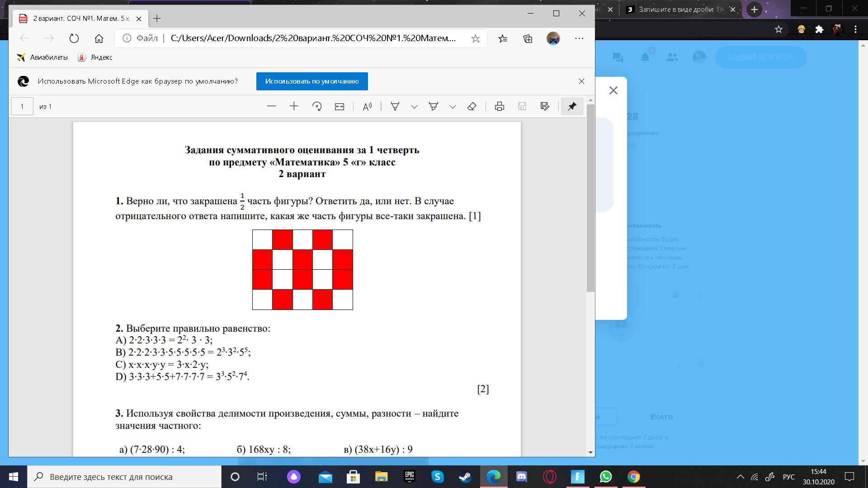Print the PDF document
Image resolution: width=868 pixels, height=488 pixels.
click(500, 107)
